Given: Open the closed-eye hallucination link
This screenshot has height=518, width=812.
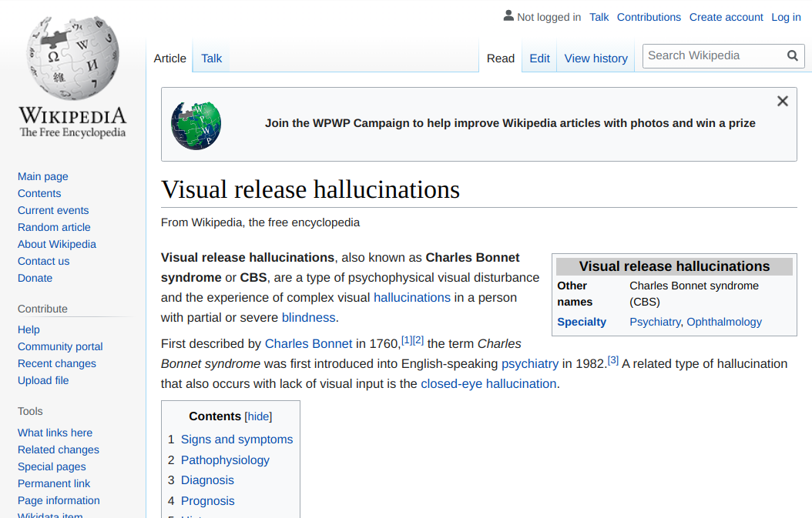Looking at the screenshot, I should tap(489, 384).
